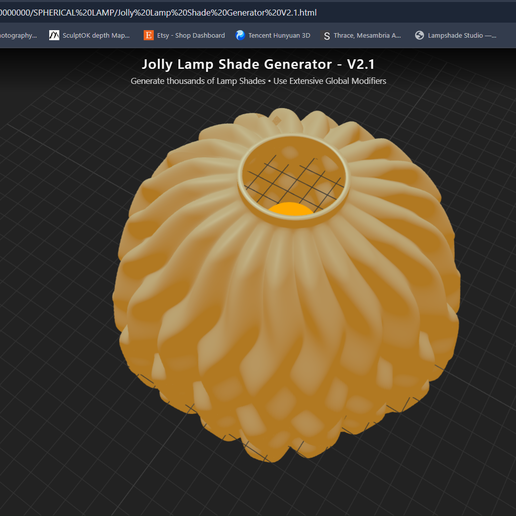Open the Lampshade Studio bookmark

(455, 35)
